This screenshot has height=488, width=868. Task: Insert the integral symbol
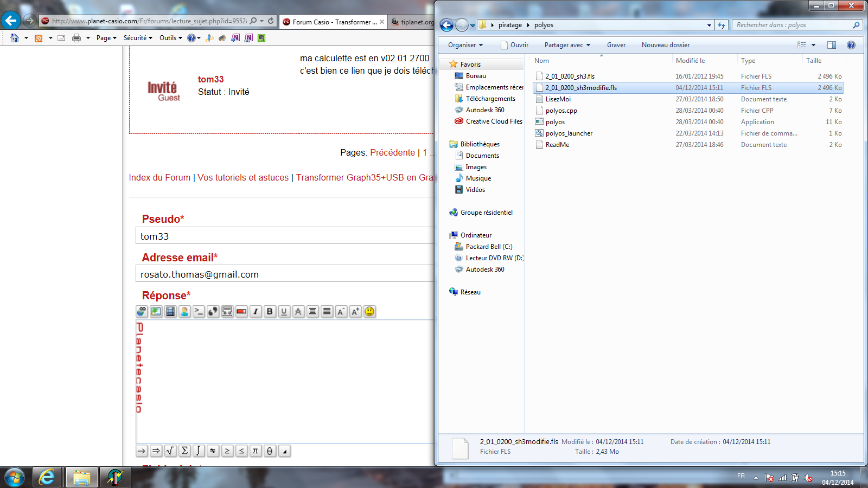[x=199, y=451]
